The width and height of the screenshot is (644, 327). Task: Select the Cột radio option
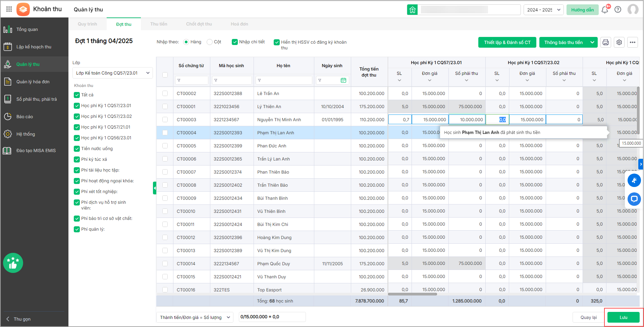coord(210,42)
